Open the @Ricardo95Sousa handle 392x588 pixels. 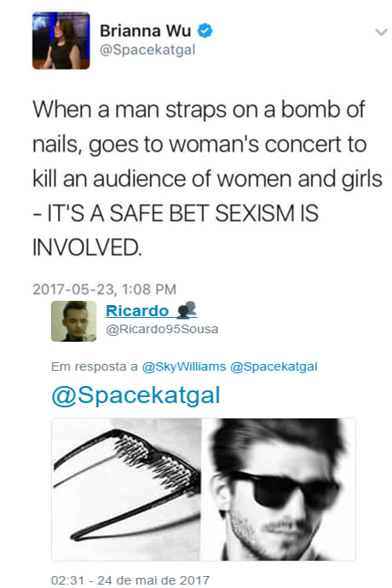coord(162,329)
